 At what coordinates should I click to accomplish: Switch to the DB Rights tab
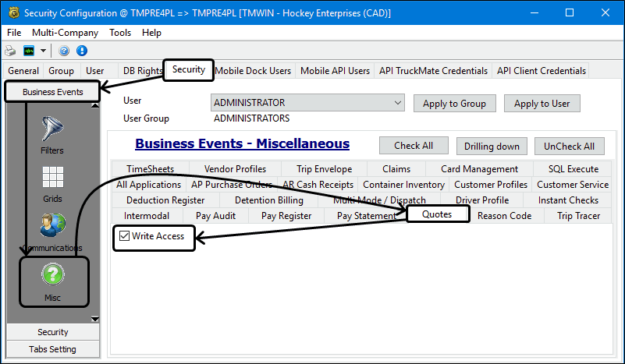click(x=143, y=71)
